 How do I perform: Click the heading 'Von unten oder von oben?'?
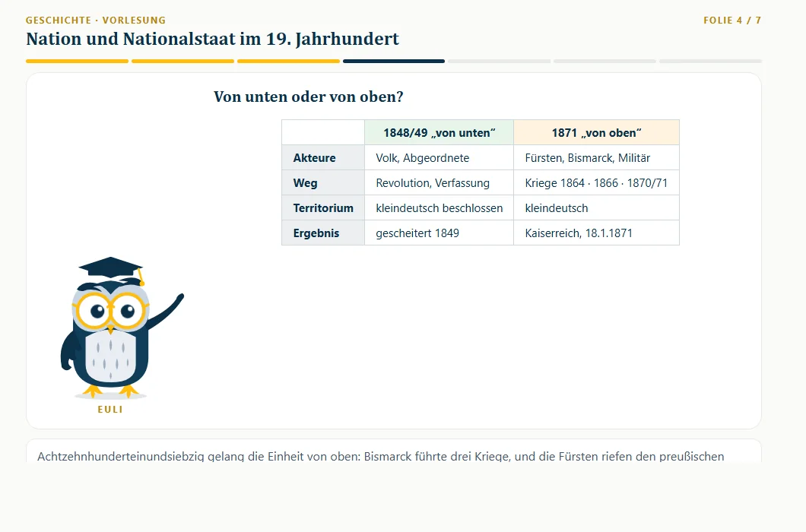(x=309, y=97)
